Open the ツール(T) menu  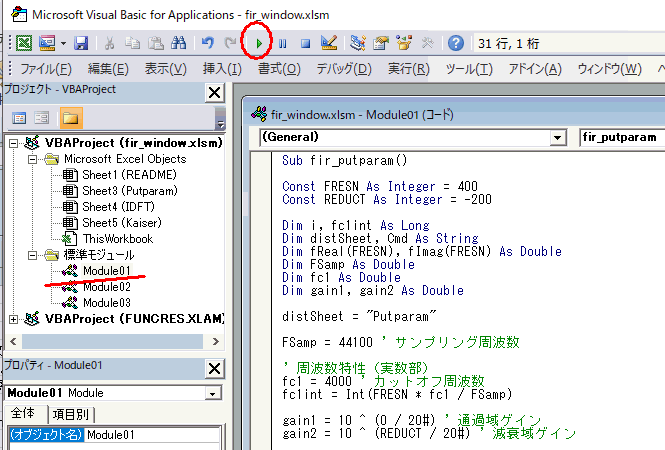(469, 68)
